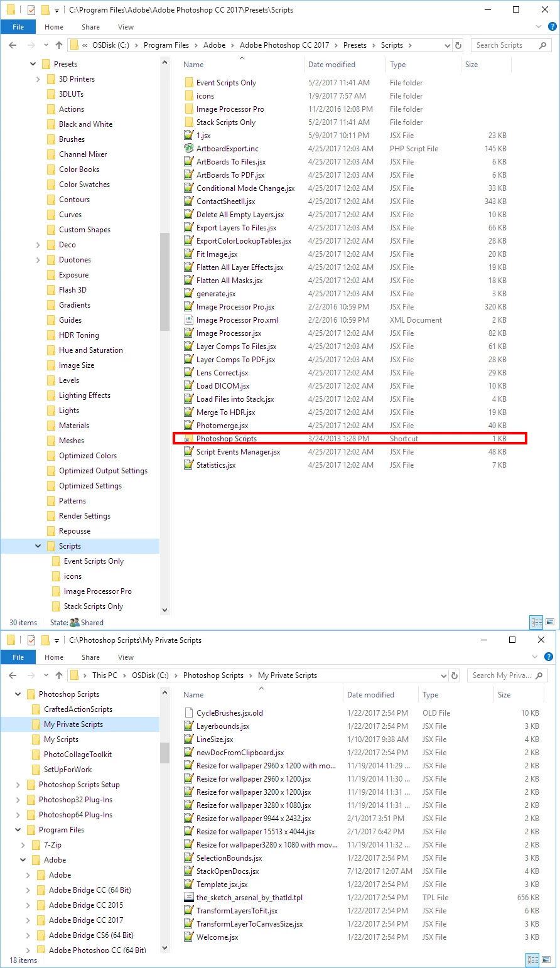Image resolution: width=560 pixels, height=968 pixels.
Task: Click the Refresh button in My Private Scripts window
Action: tap(455, 675)
